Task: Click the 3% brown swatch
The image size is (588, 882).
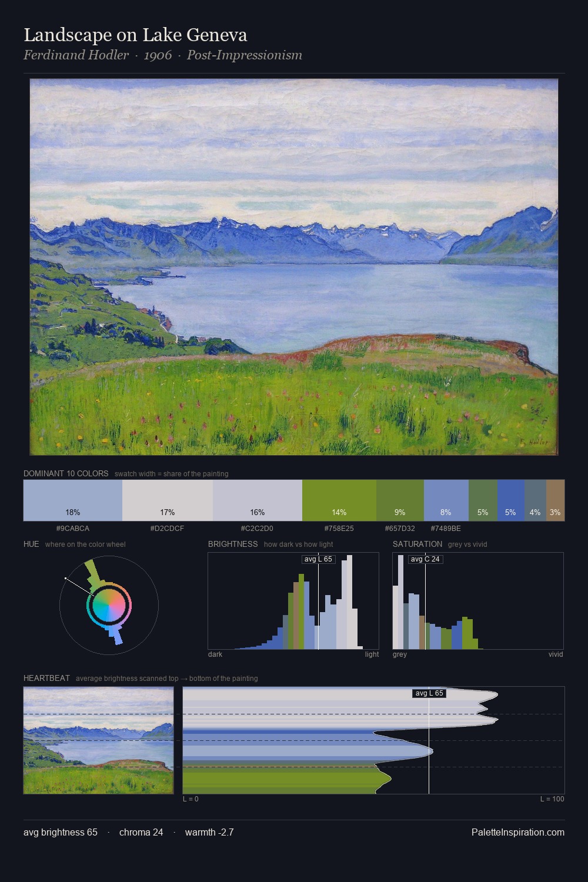Action: click(x=555, y=500)
